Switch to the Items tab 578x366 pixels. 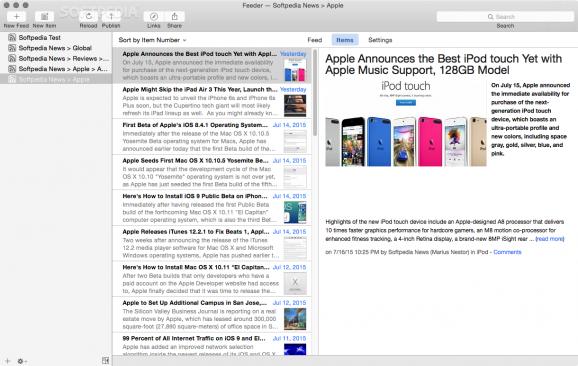[345, 40]
